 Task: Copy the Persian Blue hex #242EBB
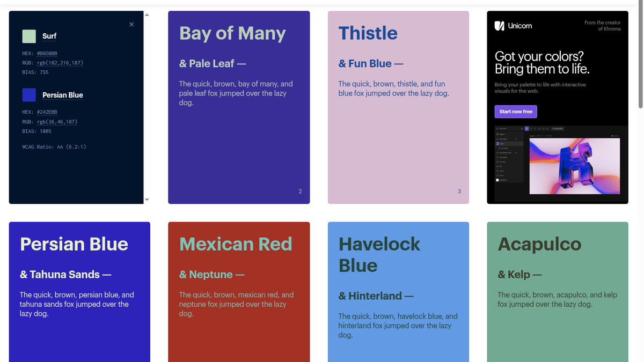pos(47,112)
